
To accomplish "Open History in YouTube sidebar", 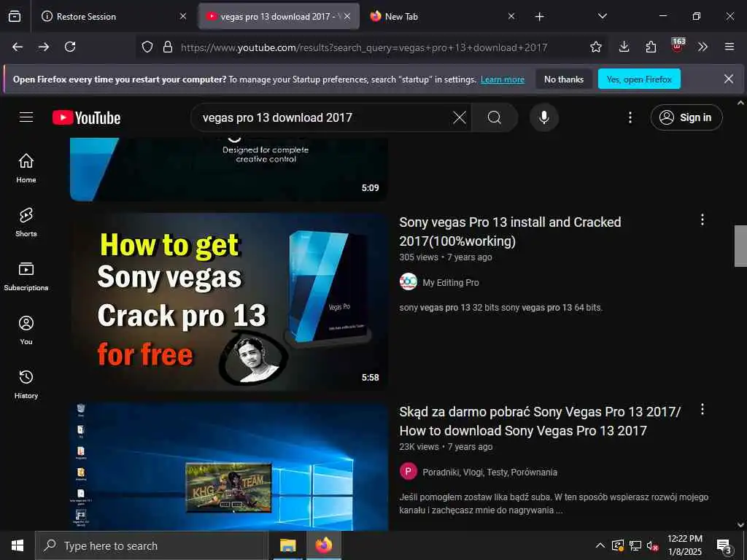I will click(26, 384).
